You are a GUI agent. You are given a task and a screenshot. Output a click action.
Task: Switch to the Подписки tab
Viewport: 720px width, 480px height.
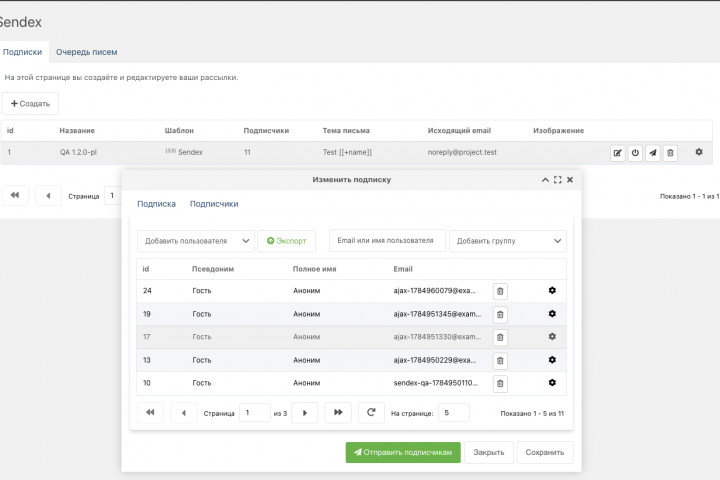pyautogui.click(x=22, y=52)
